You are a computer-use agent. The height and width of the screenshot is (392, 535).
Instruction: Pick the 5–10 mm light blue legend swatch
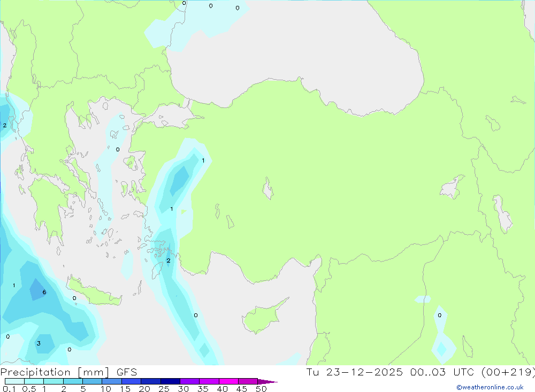(92, 381)
